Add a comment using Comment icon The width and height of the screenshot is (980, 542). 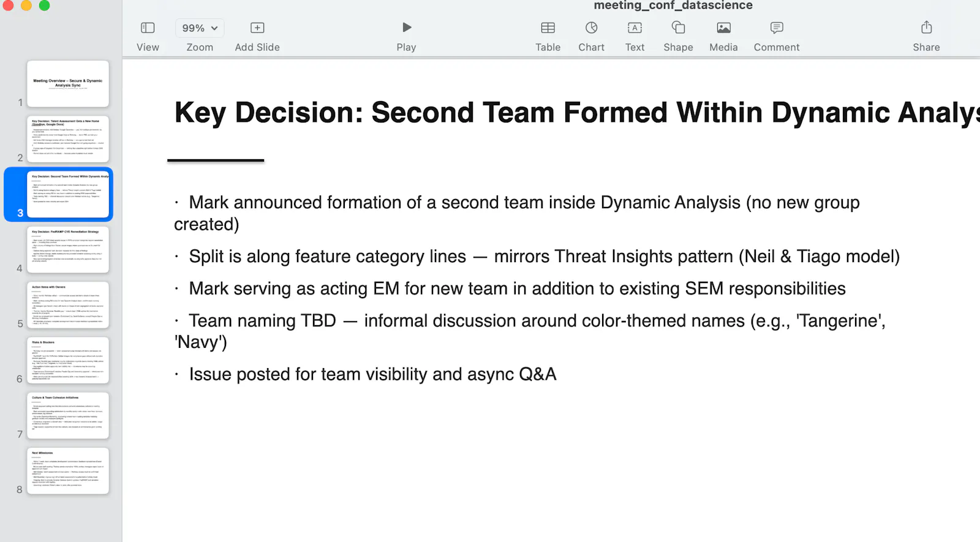777,28
